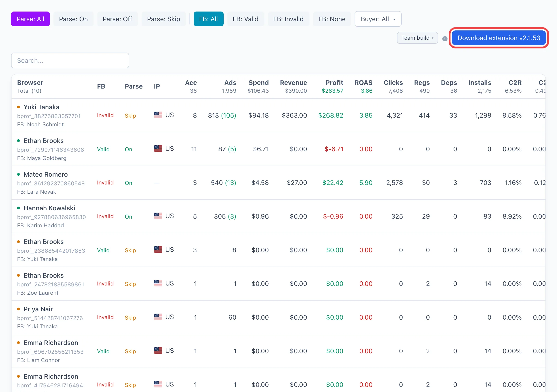Open the Buyer: All dropdown
The width and height of the screenshot is (557, 392).
378,19
